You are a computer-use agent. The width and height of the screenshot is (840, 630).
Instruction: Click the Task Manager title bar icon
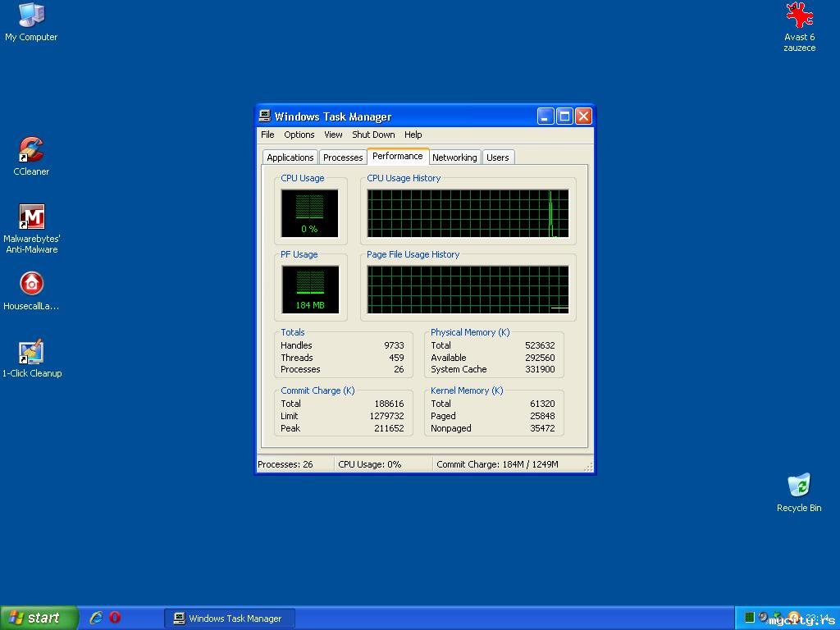(x=265, y=116)
